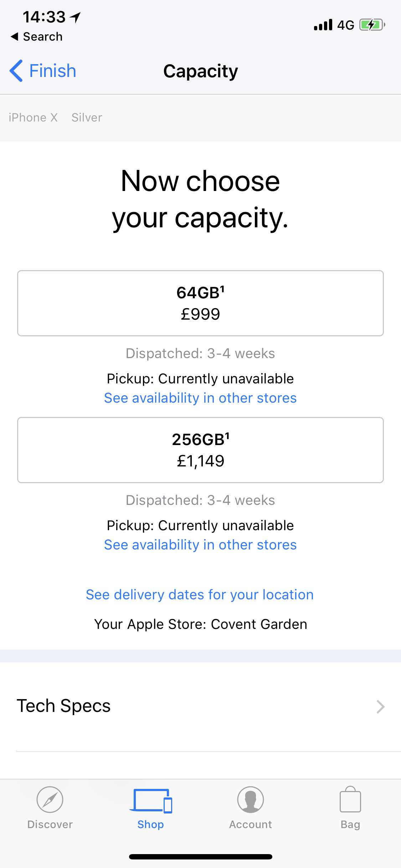Open the Tech Specs section
The image size is (401, 868).
tap(200, 707)
